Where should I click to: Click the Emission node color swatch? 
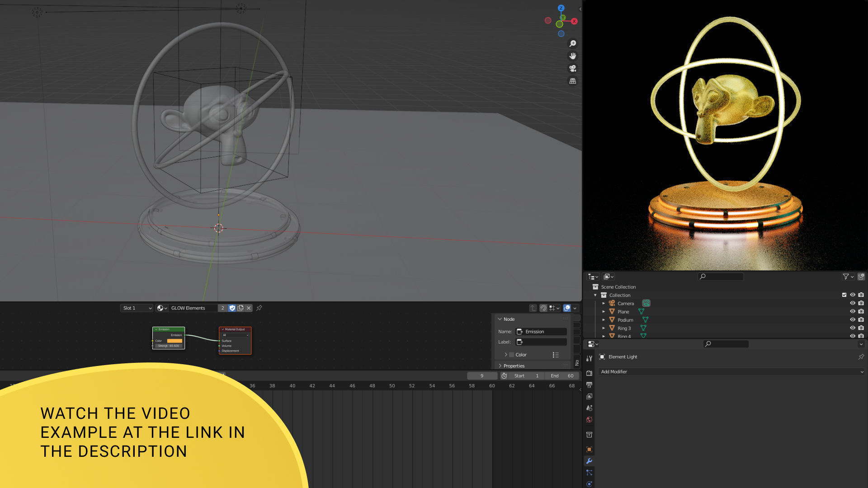tap(175, 341)
